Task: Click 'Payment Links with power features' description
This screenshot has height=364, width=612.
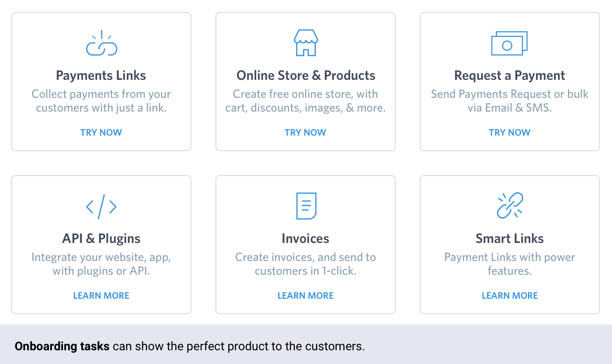Action: point(509,264)
